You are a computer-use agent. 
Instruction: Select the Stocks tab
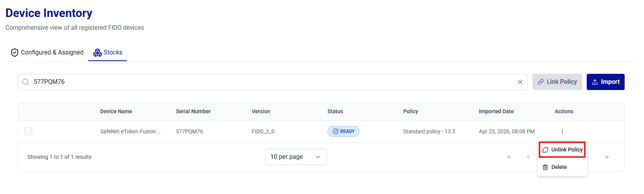(108, 53)
